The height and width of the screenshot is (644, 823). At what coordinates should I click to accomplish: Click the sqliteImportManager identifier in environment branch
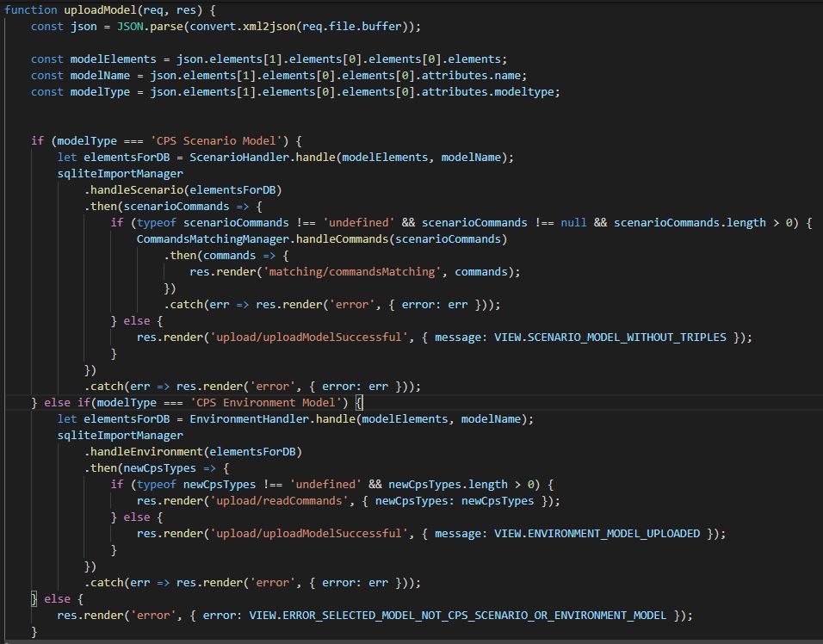tap(120, 435)
